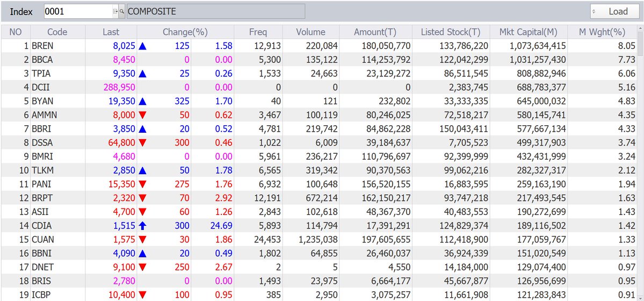This screenshot has width=644, height=301.
Task: Select the BREN stock code
Action: coord(42,46)
